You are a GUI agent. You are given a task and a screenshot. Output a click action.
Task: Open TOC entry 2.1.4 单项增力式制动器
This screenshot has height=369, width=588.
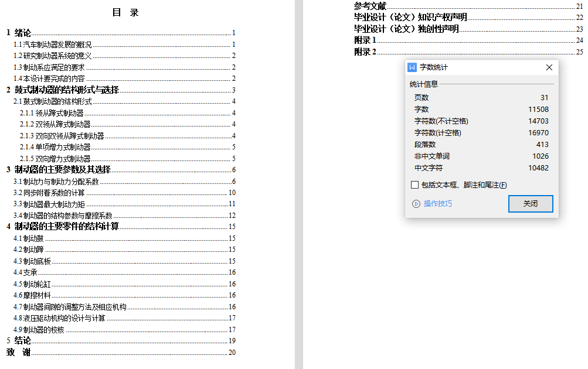(128, 147)
